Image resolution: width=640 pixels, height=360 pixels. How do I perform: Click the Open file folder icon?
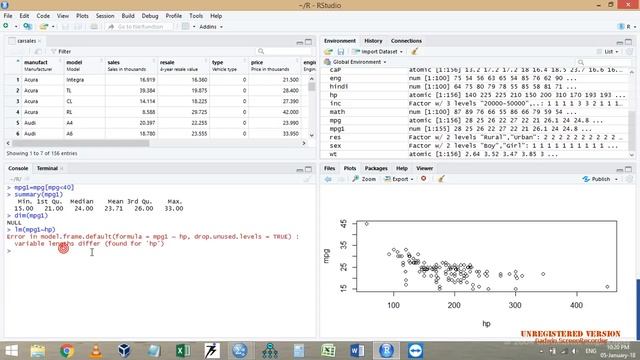point(43,27)
